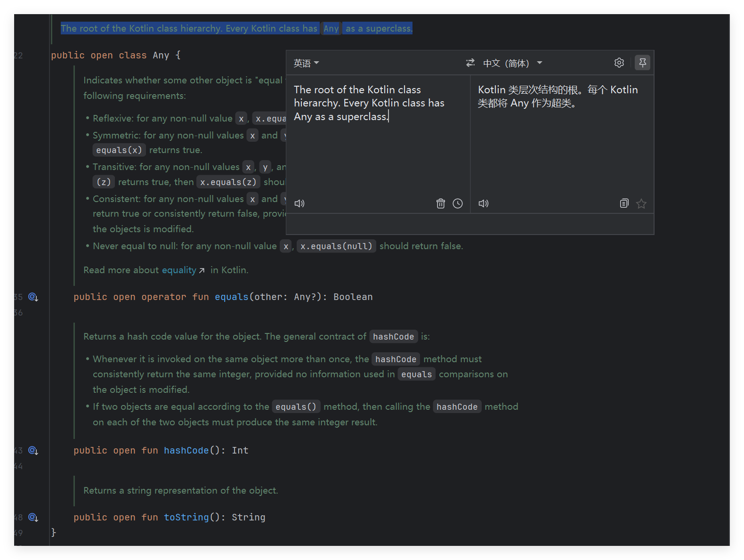Click 'Returns a string representation of the object.'
Viewport: 744px width, 560px height.
point(181,490)
